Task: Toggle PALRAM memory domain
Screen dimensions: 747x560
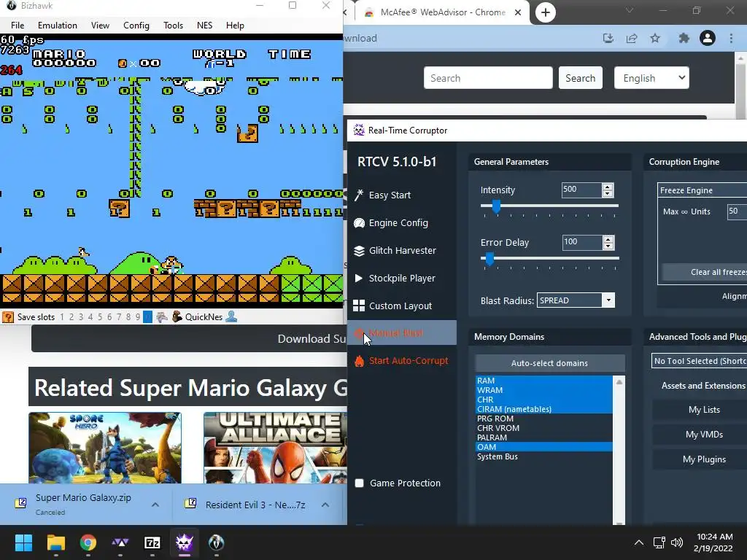Action: tap(544, 437)
